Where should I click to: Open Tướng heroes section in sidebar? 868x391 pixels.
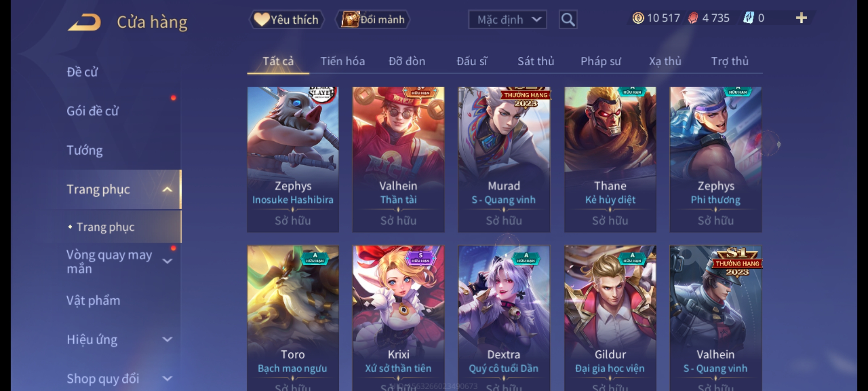coord(85,150)
